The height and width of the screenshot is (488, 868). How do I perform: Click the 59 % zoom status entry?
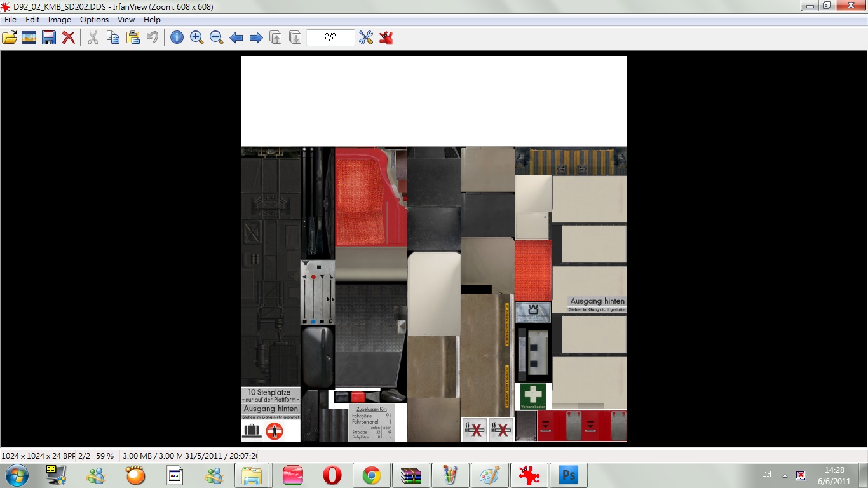105,456
